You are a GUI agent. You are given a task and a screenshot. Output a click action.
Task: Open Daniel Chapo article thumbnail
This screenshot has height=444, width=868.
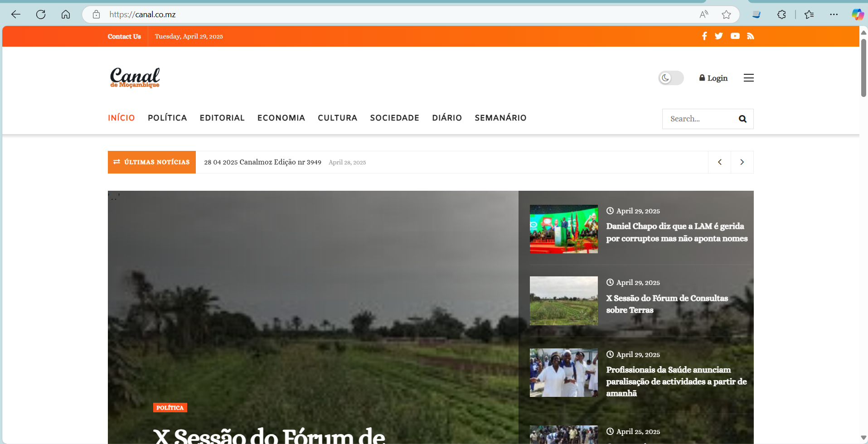pyautogui.click(x=564, y=229)
